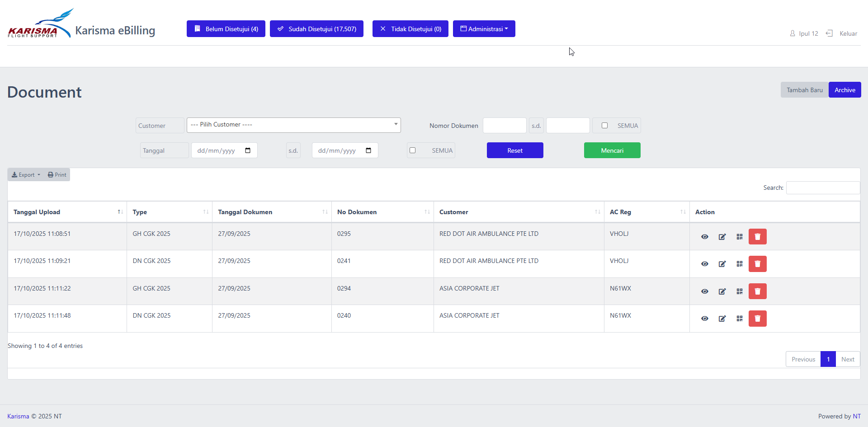Click the table Search input field

point(822,188)
